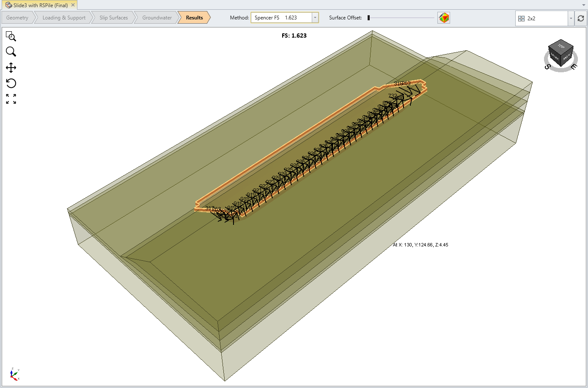This screenshot has width=588, height=388.
Task: Select the Zoom magnifier tool
Action: [x=11, y=52]
